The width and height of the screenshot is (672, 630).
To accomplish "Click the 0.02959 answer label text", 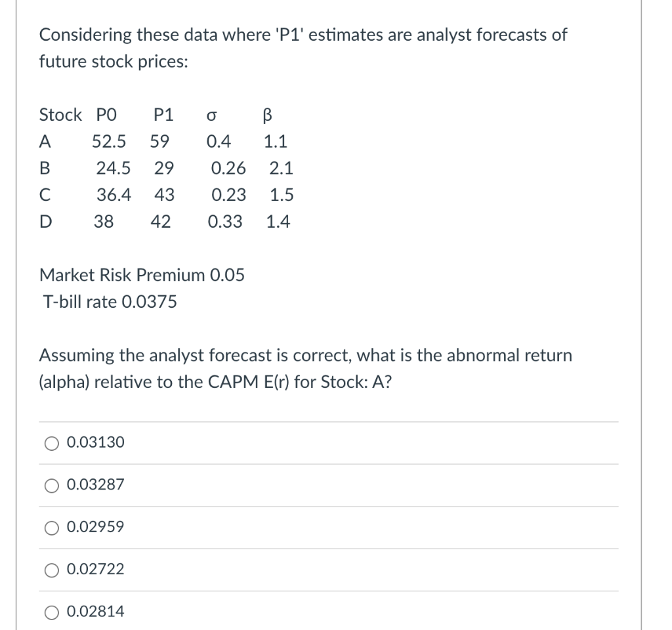I will [x=94, y=527].
